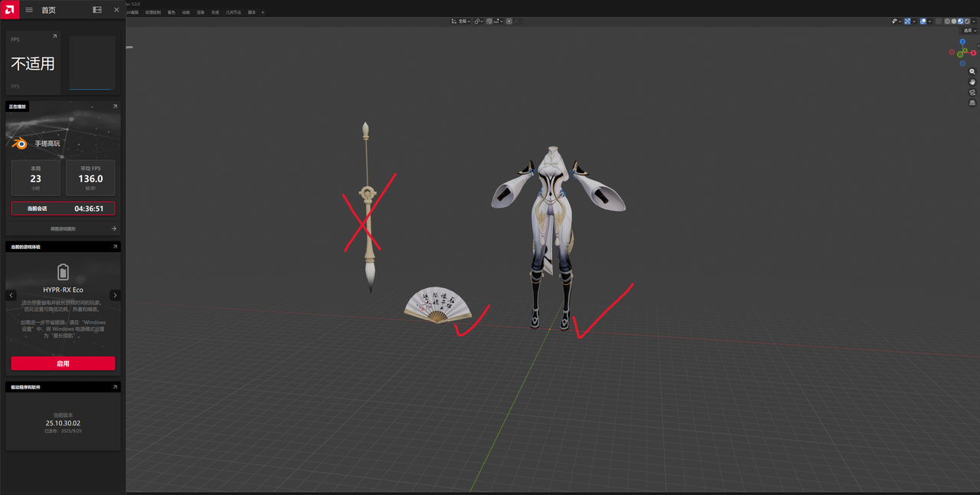Open the viewport shading options dropdown
Viewport: 980px width, 495px height.
(974, 21)
